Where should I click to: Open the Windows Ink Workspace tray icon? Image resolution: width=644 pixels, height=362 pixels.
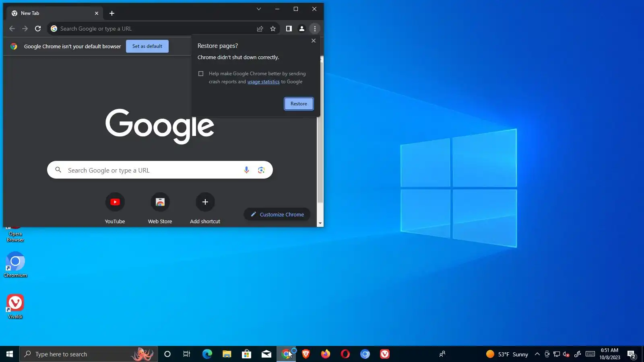[x=577, y=354]
